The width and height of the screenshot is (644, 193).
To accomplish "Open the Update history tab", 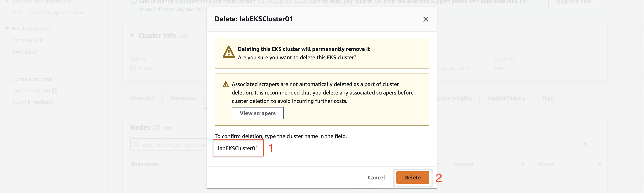I will point(506,98).
